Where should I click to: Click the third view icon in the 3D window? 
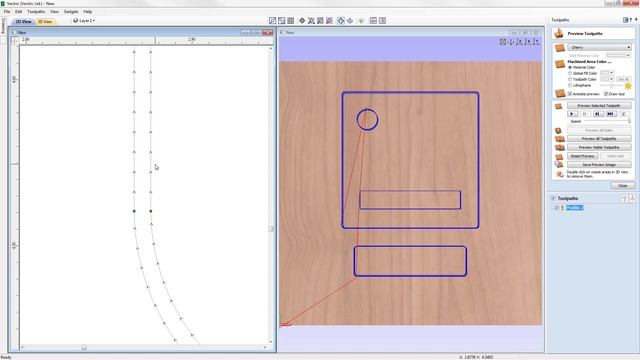520,42
